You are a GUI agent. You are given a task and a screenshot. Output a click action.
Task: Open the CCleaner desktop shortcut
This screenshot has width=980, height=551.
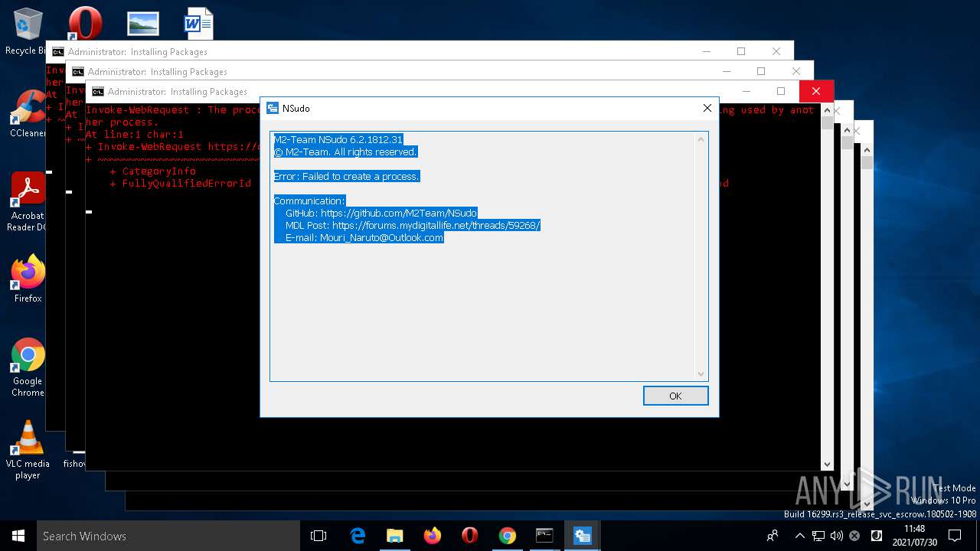point(28,115)
